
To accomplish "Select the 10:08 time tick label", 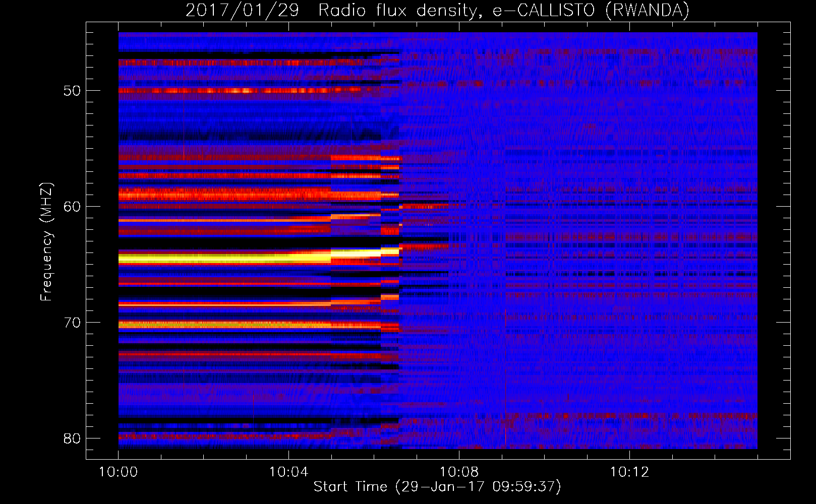I will (x=459, y=472).
